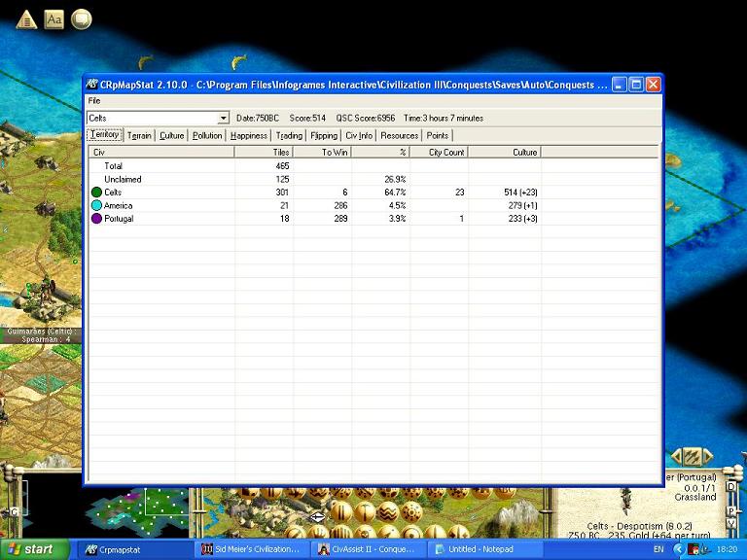
Task: Click the left gold arrow above info box
Action: point(676,457)
